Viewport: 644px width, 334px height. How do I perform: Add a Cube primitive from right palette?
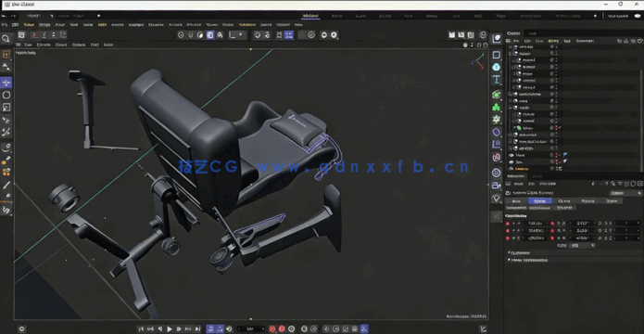497,55
